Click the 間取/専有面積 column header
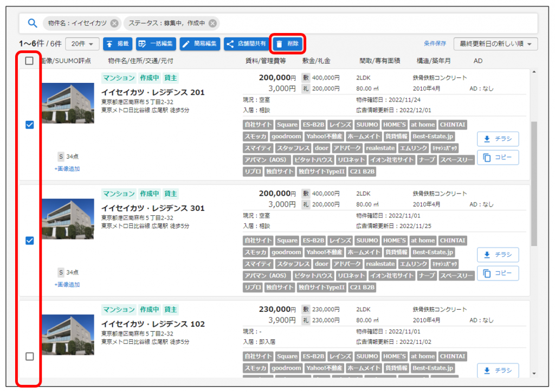Image resolution: width=555 pixels, height=392 pixels. coord(380,61)
